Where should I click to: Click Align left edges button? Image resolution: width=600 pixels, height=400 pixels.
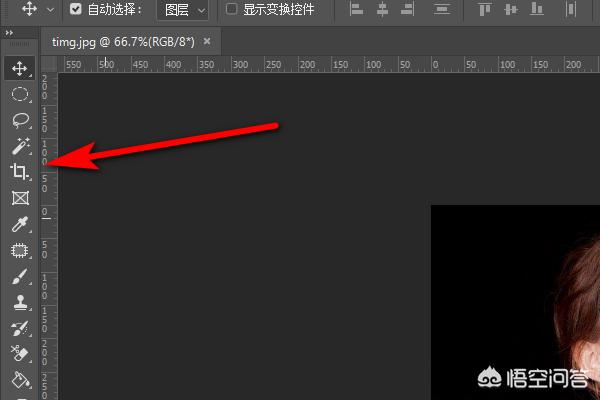(356, 10)
